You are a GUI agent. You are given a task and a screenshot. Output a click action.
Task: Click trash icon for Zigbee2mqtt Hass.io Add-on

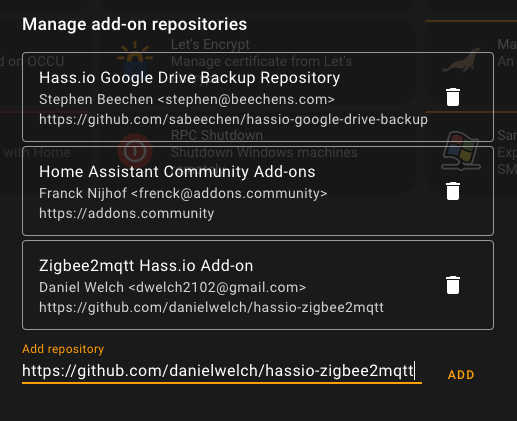[453, 285]
